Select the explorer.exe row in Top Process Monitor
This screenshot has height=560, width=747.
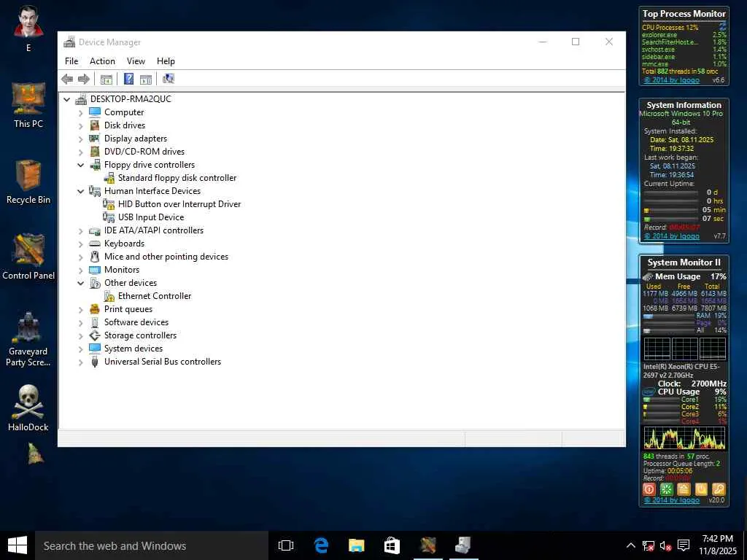684,35
